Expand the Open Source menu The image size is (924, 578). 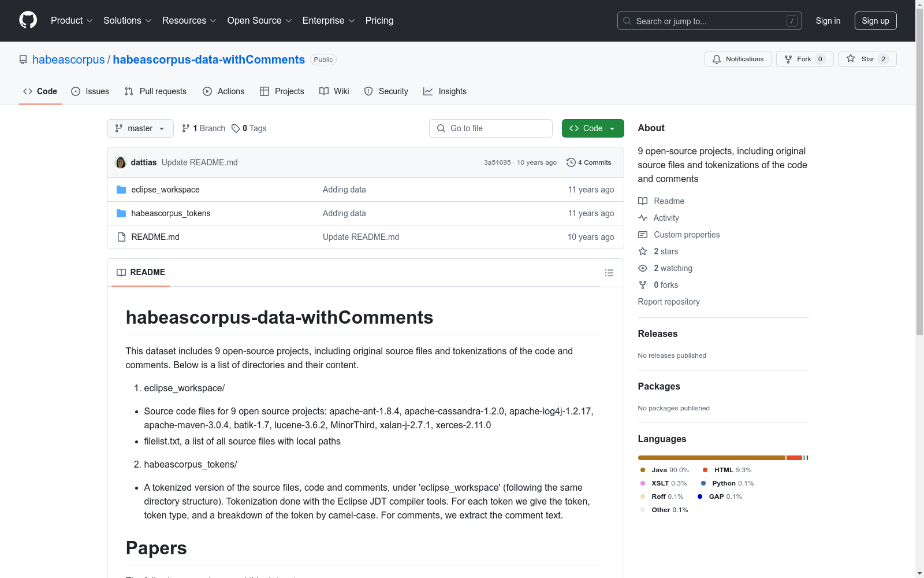click(260, 20)
